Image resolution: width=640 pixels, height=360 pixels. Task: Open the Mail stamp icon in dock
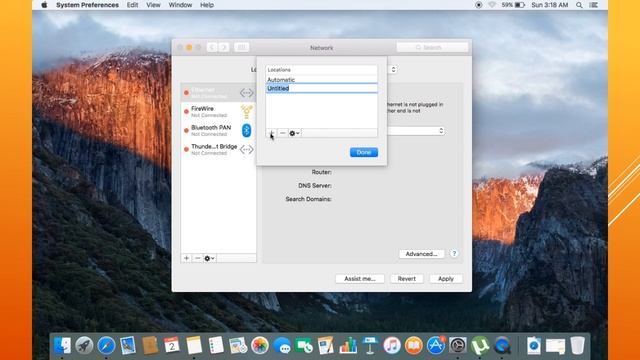pos(128,345)
